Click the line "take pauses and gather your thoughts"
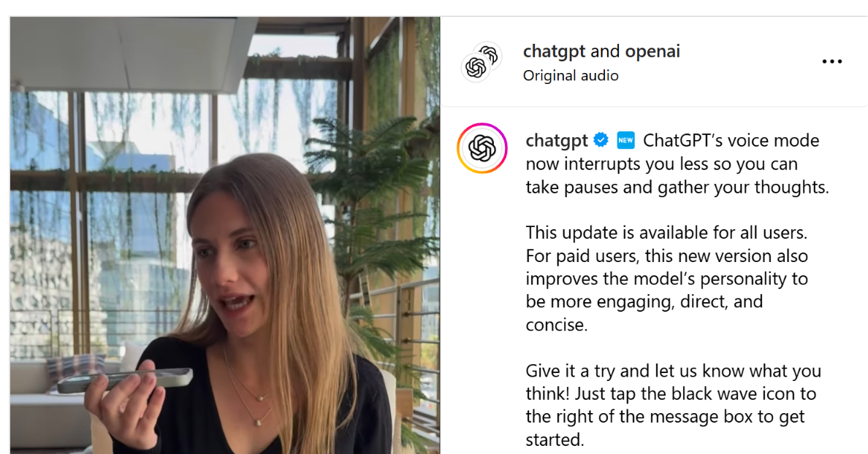Viewport: 868px width, 454px height. pos(677,188)
